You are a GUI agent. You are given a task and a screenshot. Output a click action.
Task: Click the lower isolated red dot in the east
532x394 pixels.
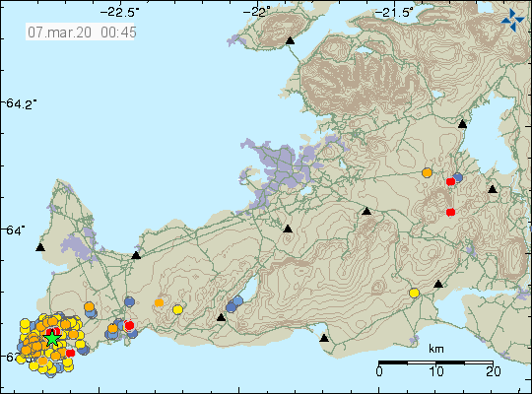450,213
